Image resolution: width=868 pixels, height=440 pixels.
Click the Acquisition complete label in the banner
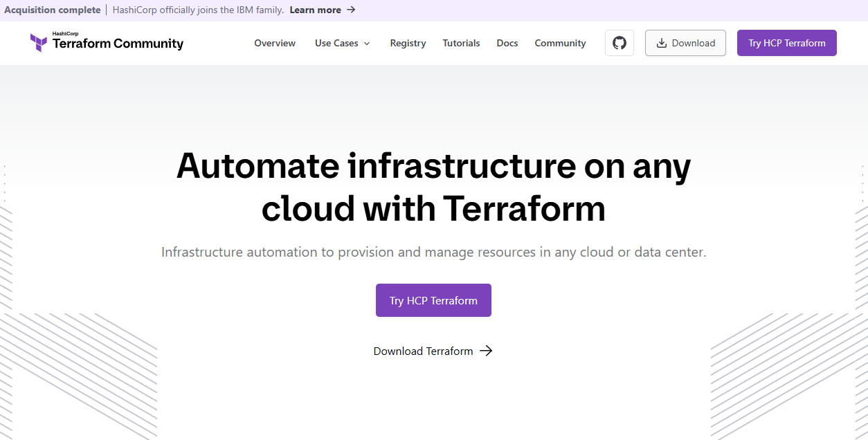pyautogui.click(x=52, y=10)
